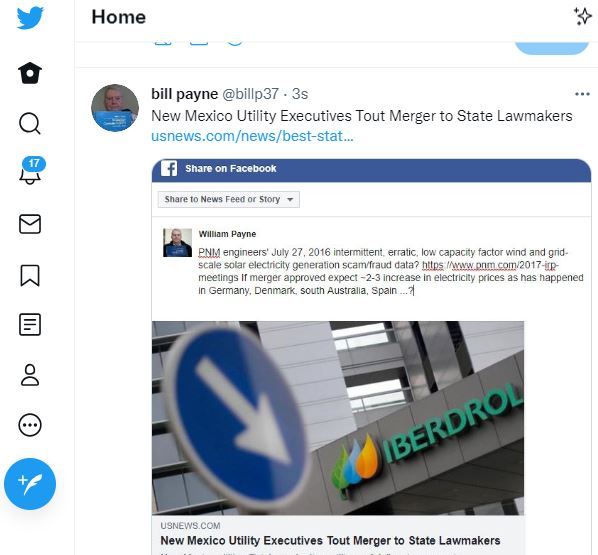Open the usnews.com/news/best-stat link
This screenshot has width=598, height=555.
point(252,136)
